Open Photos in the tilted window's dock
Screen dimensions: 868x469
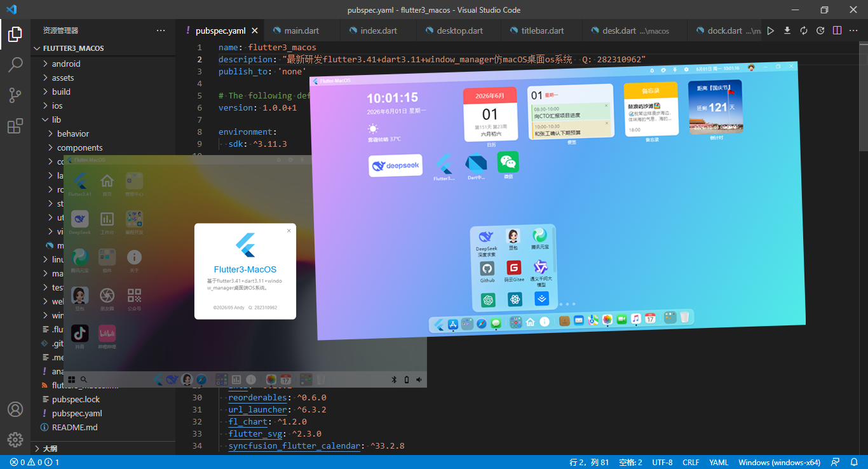607,320
